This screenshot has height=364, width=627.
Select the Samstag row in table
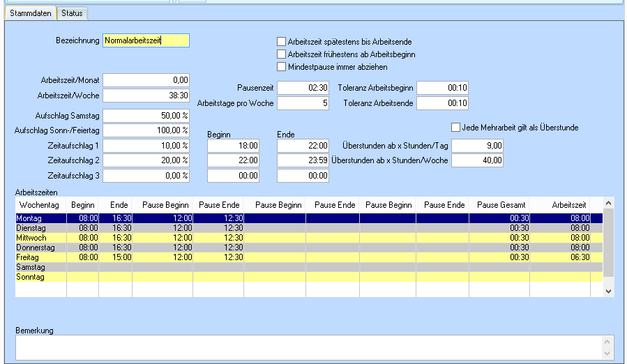pos(40,267)
